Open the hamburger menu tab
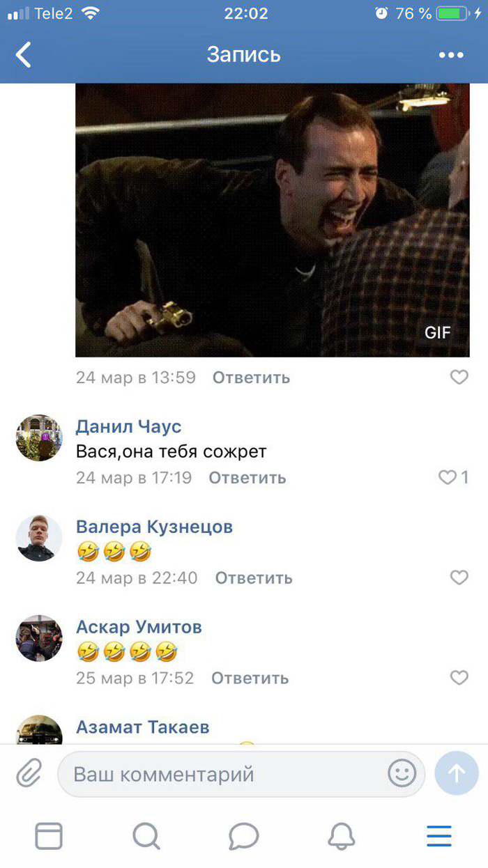The height and width of the screenshot is (868, 488). pos(439,835)
